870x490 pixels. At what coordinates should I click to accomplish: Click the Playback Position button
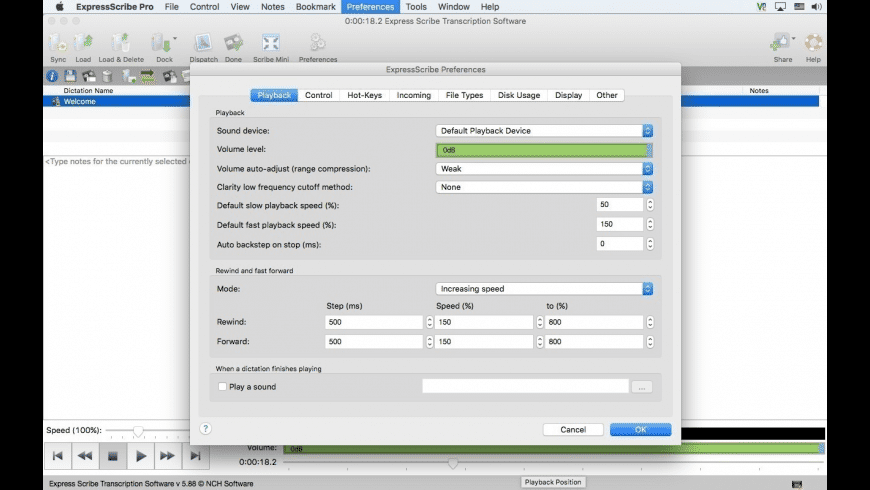pyautogui.click(x=553, y=482)
